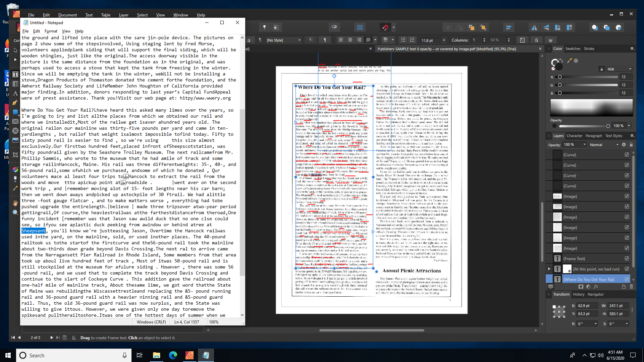Close the SAMPLE text pdf document tab
Screen dimensions: 644x362
point(540,49)
